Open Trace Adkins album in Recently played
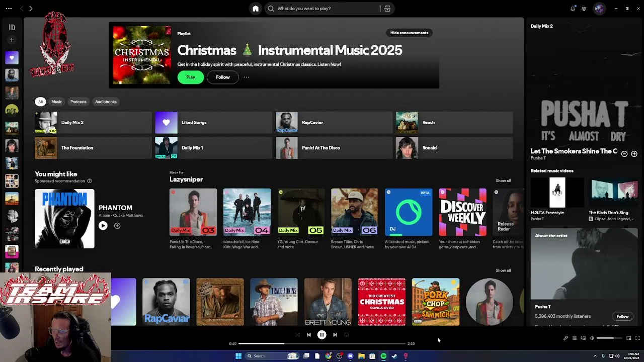Screen dimensions: 644x362 coord(274,302)
